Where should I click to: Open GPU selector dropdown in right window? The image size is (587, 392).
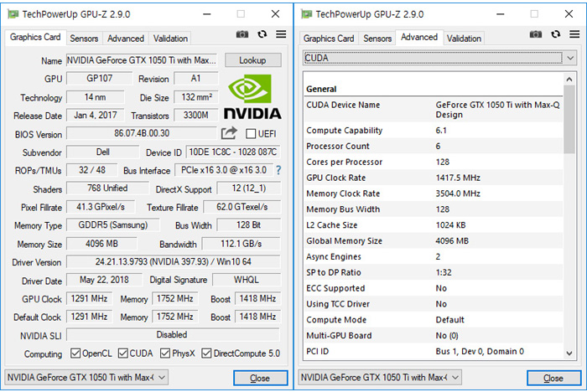[380, 378]
